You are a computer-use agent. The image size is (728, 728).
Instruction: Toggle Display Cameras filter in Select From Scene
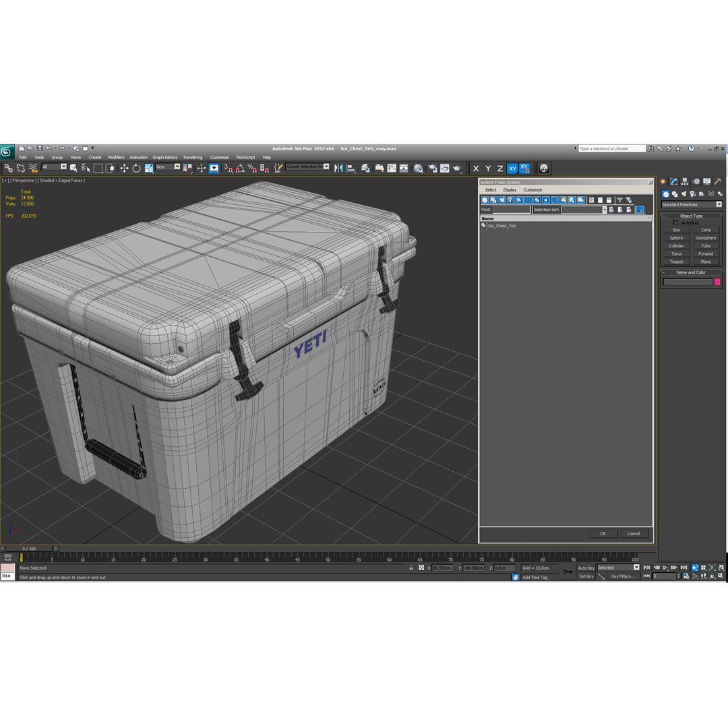pos(511,200)
